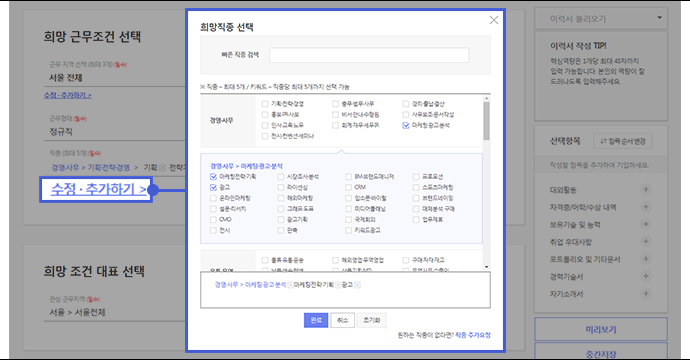Uncheck the 마케팅전략기획 keyword checkbox

[213, 176]
